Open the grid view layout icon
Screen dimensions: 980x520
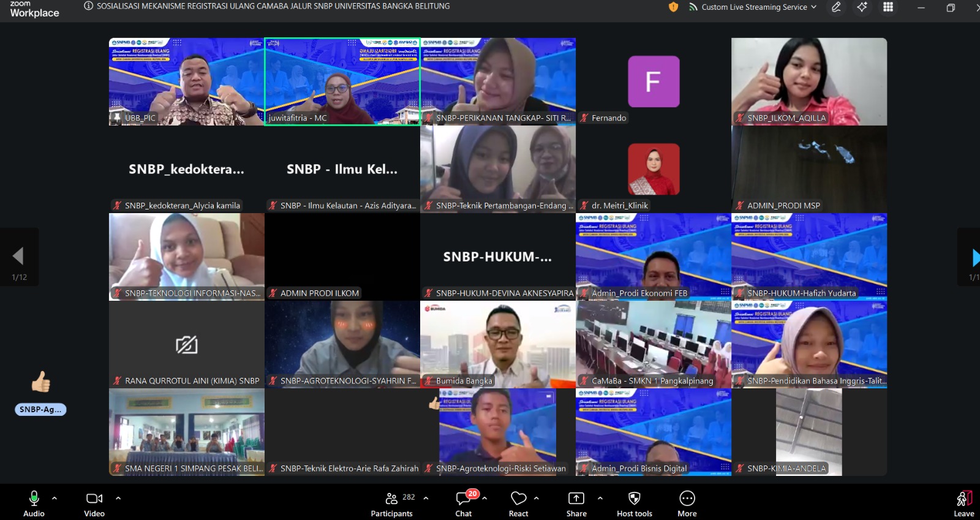[888, 7]
